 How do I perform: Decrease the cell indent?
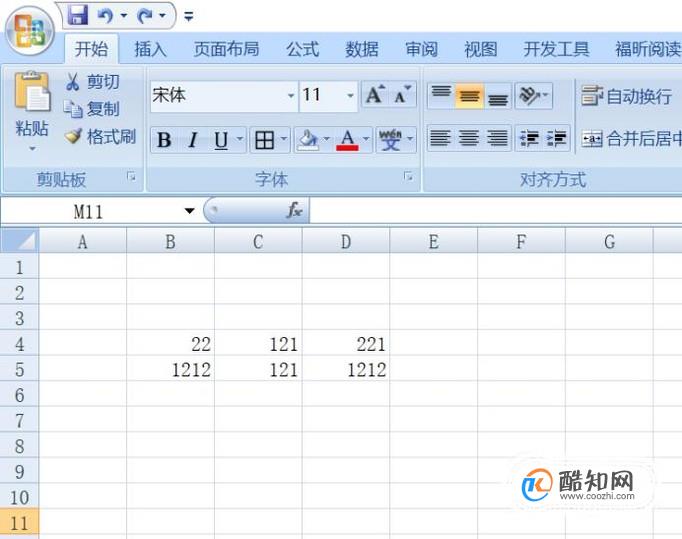[x=529, y=138]
